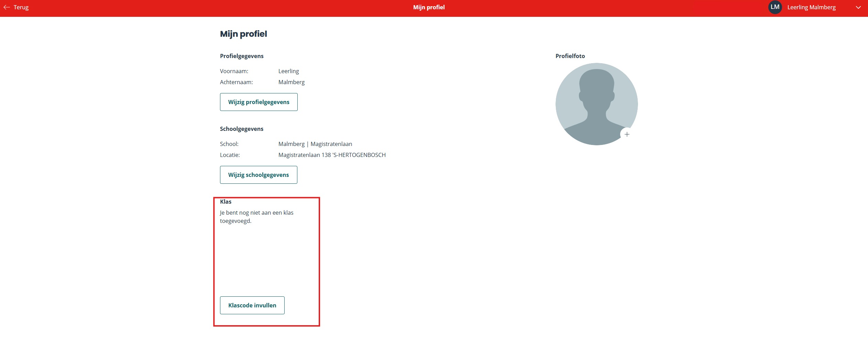Select the 'Mijn profiel' title in red bar
This screenshot has width=868, height=351.
429,7
